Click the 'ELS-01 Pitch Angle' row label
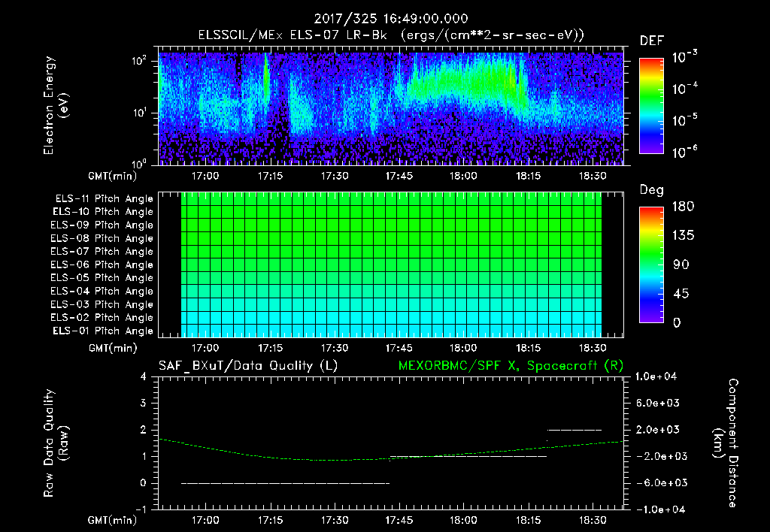Screen dimensions: 770x532 [103, 331]
